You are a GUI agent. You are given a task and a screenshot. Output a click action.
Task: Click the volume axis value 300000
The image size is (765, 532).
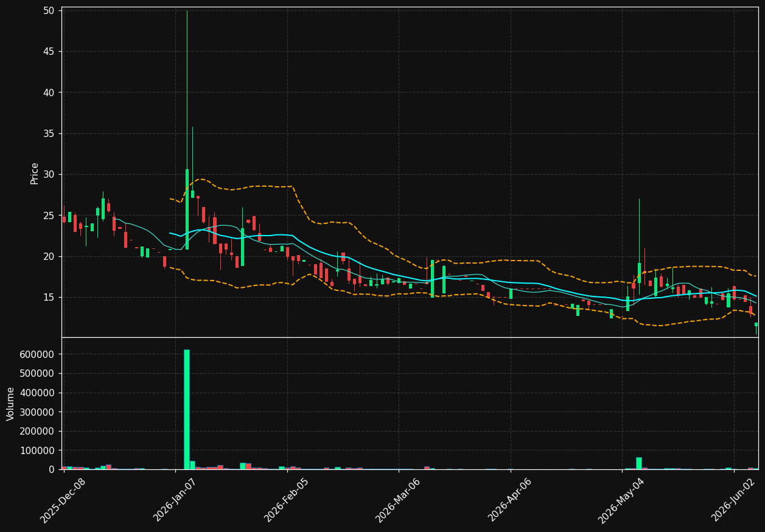(x=38, y=412)
